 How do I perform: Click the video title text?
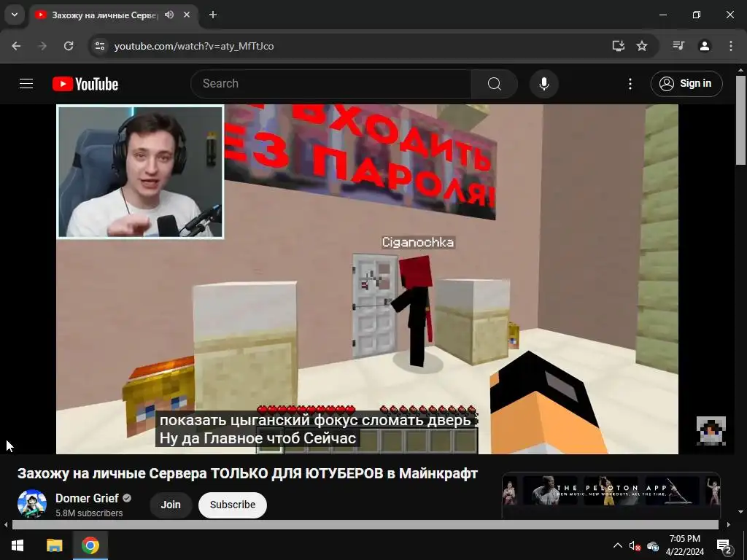coord(248,473)
